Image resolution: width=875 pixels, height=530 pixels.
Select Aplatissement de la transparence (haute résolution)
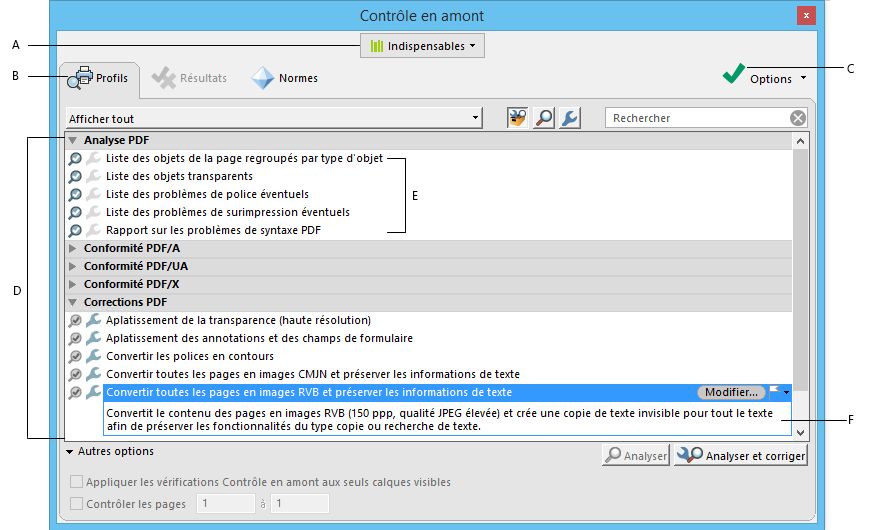coord(238,320)
